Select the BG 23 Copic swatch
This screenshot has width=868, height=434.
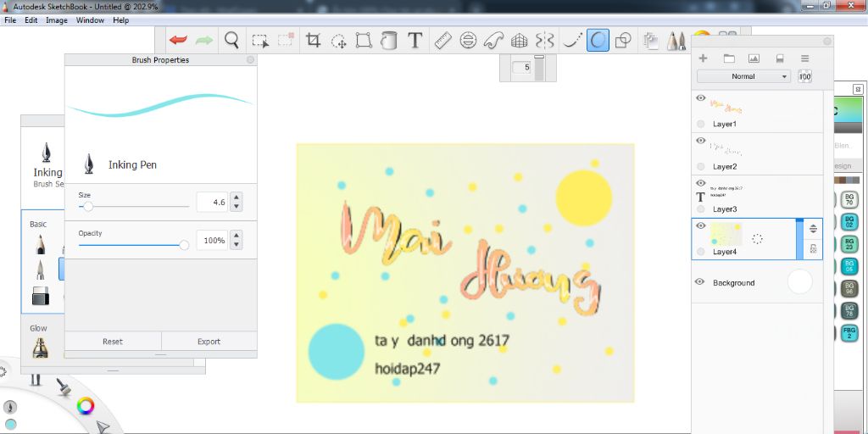click(849, 244)
